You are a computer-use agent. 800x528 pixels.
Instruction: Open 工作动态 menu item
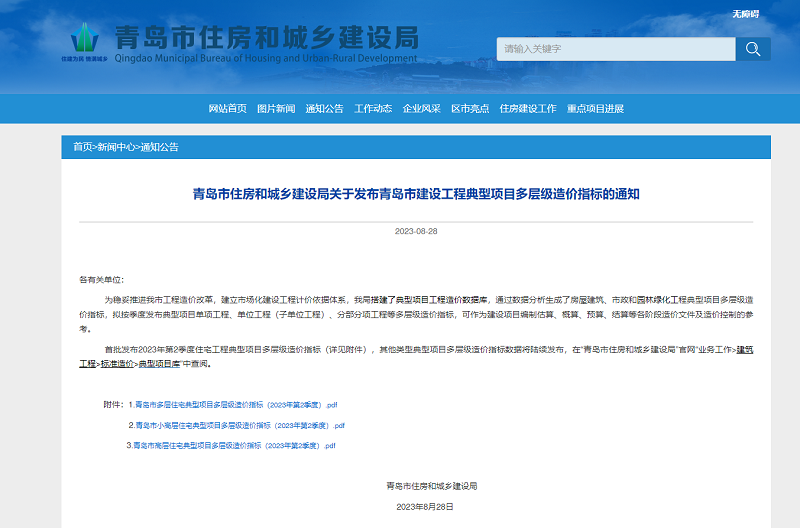[373, 108]
